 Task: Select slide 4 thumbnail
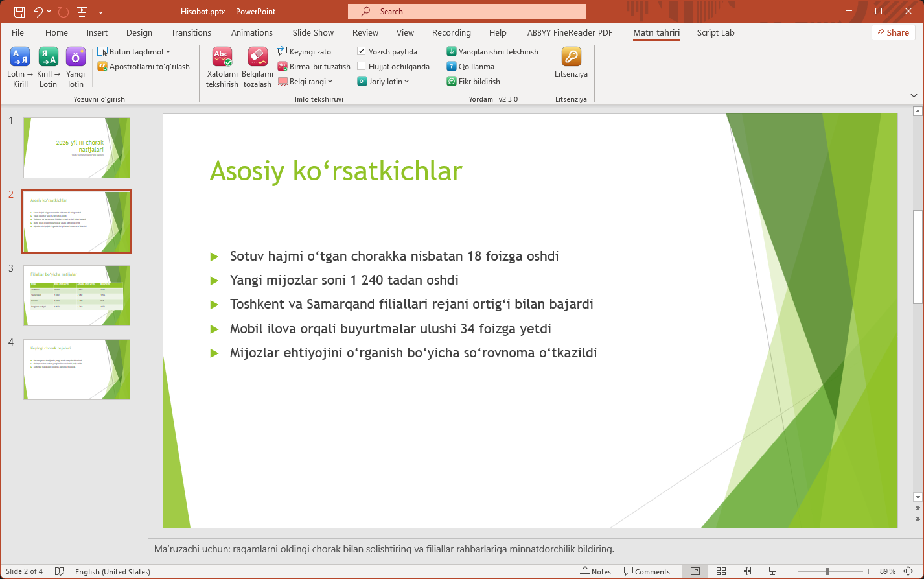pyautogui.click(x=76, y=370)
